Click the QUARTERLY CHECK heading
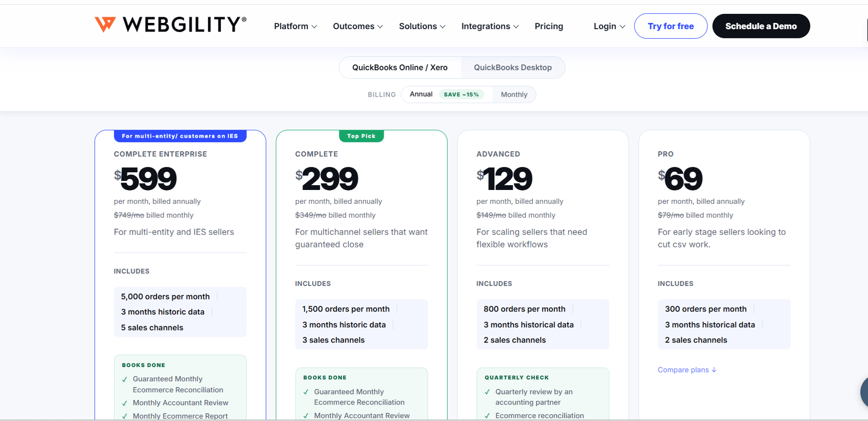The image size is (868, 421). pos(517,377)
